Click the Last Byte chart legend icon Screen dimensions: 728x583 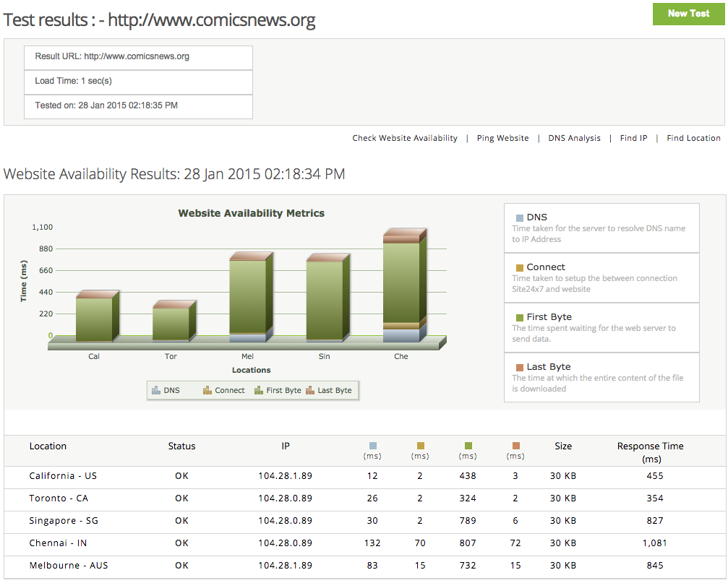tap(310, 391)
